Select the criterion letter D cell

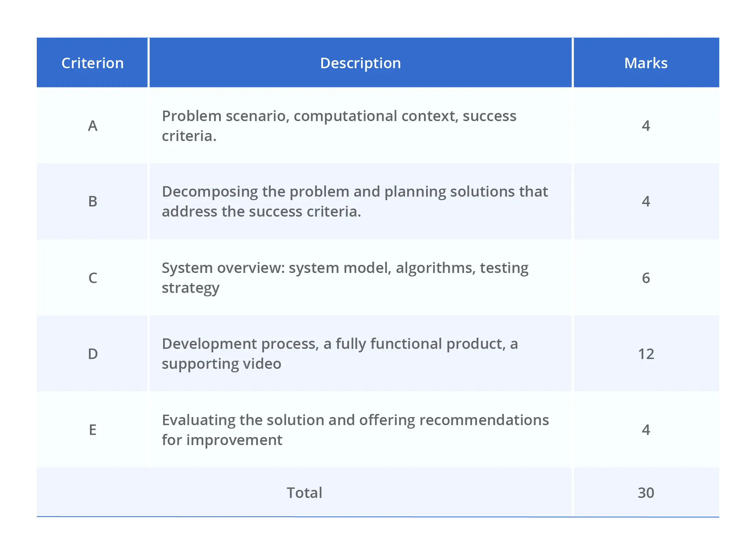pos(92,354)
